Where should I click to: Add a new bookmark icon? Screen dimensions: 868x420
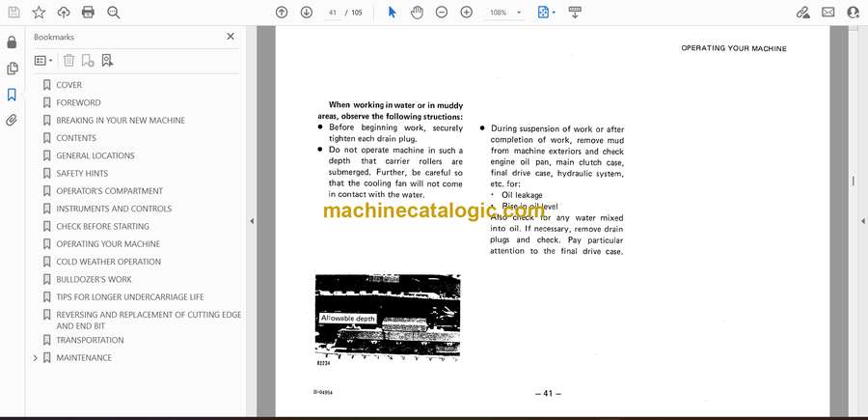[x=88, y=61]
